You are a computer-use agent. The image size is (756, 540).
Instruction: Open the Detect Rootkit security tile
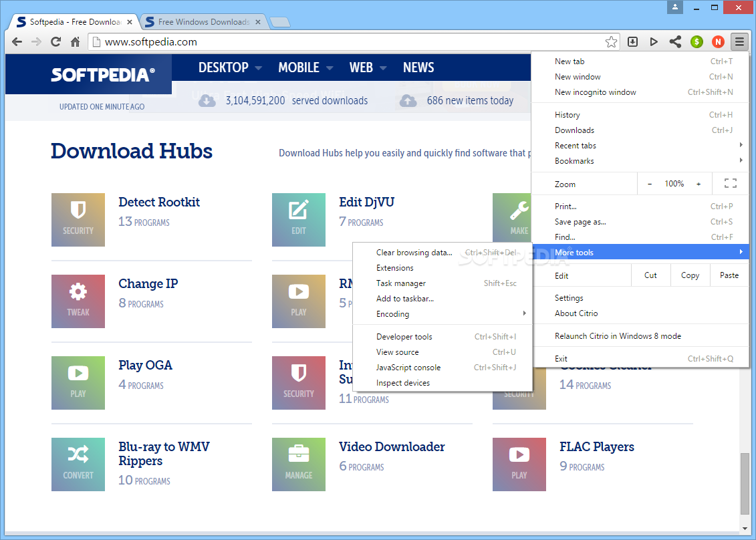(x=78, y=220)
